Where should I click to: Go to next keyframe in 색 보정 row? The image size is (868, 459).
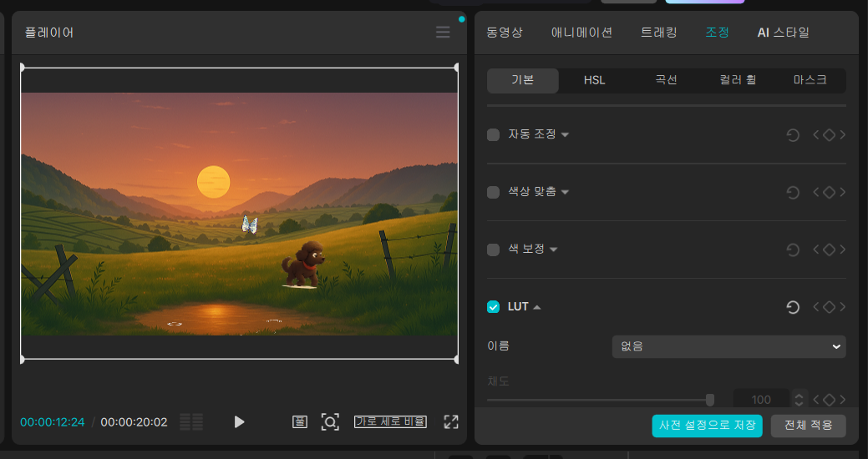point(843,250)
